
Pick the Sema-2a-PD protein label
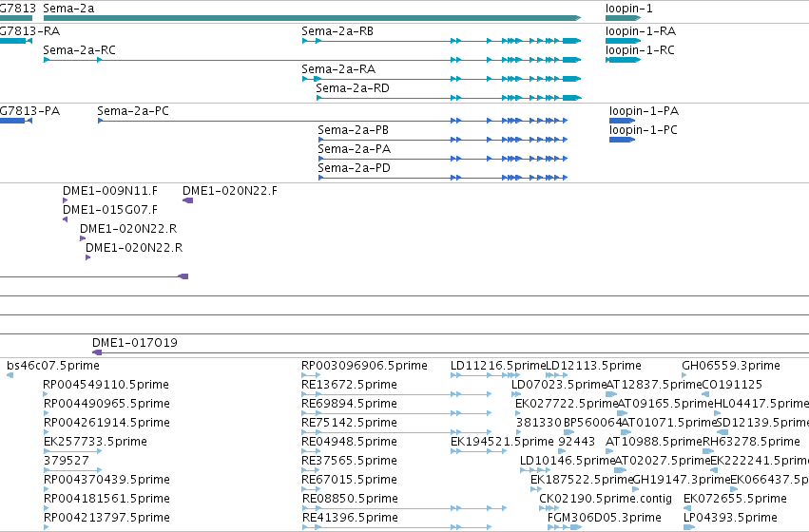click(x=355, y=168)
